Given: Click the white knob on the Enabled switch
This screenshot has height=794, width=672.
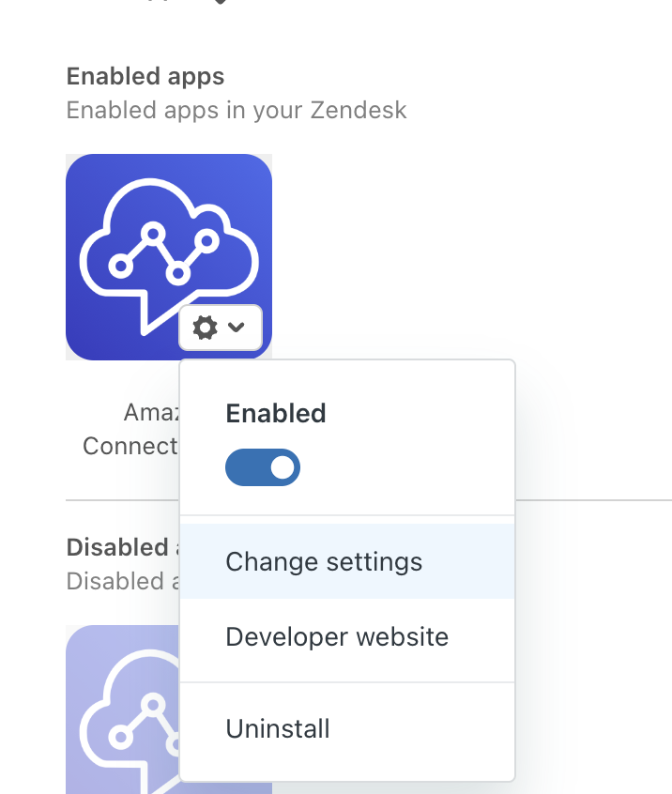Looking at the screenshot, I should point(282,467).
